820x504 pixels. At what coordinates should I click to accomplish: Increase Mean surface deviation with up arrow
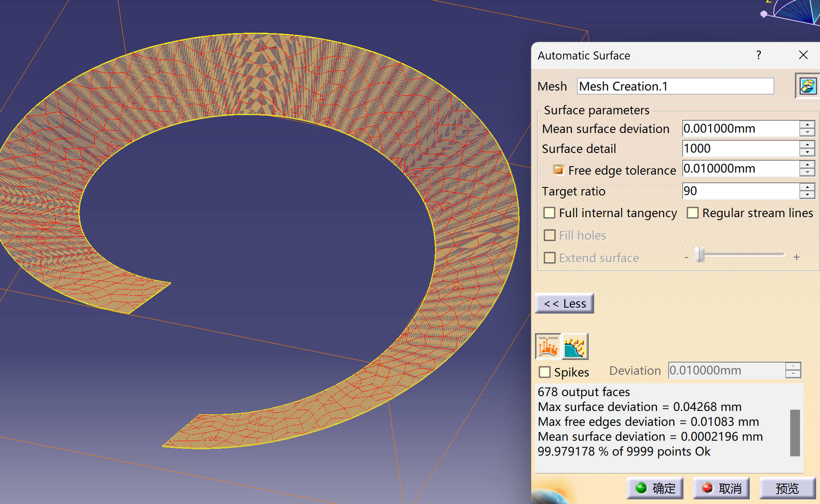807,125
